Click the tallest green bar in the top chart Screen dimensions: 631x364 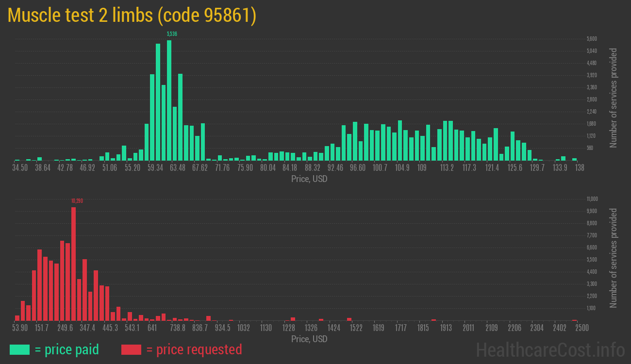tap(169, 99)
